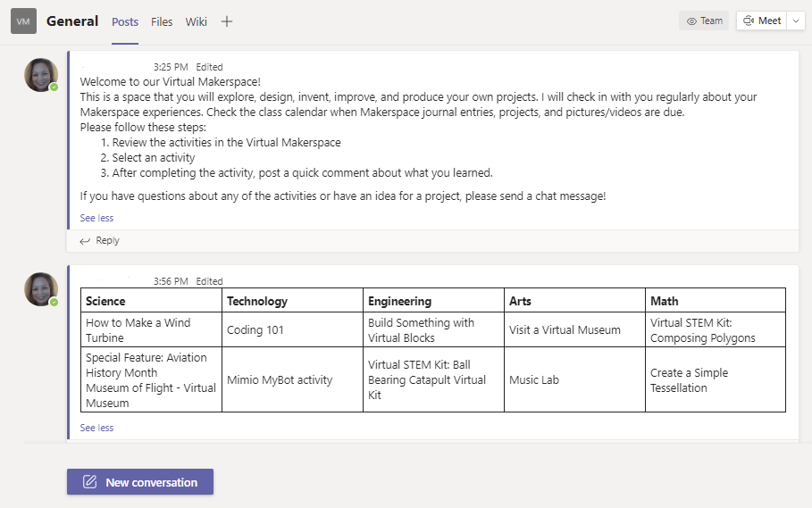Click the 3:56 PM timestamp
Screen dimensions: 812x508
171,281
